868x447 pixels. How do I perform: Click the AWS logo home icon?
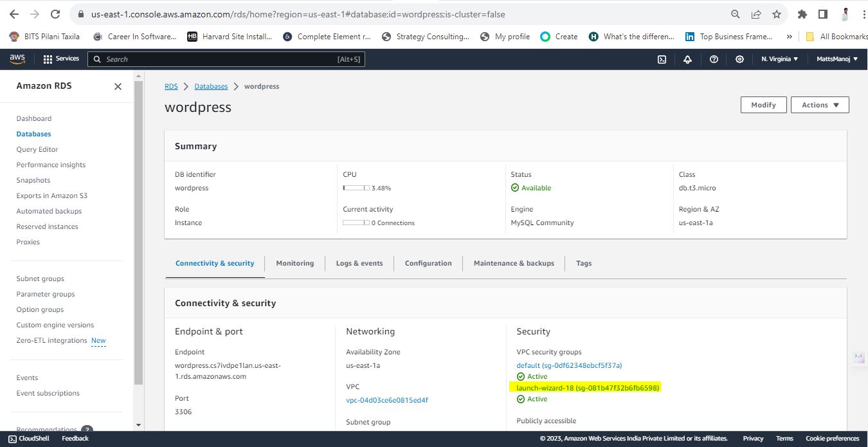point(17,59)
